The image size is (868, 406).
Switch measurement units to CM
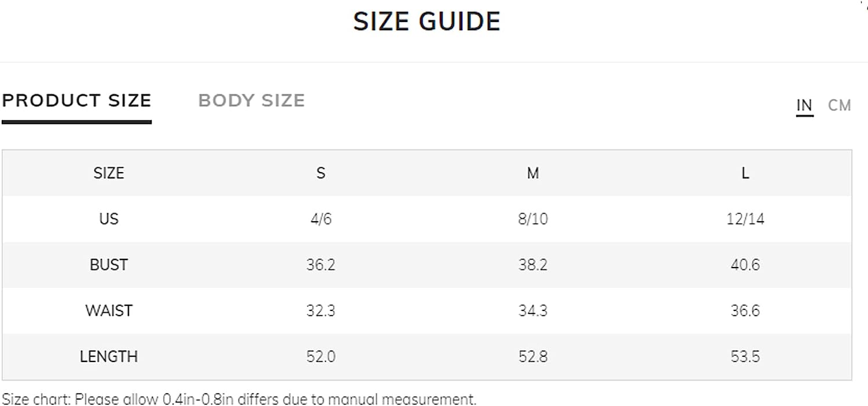coord(840,105)
